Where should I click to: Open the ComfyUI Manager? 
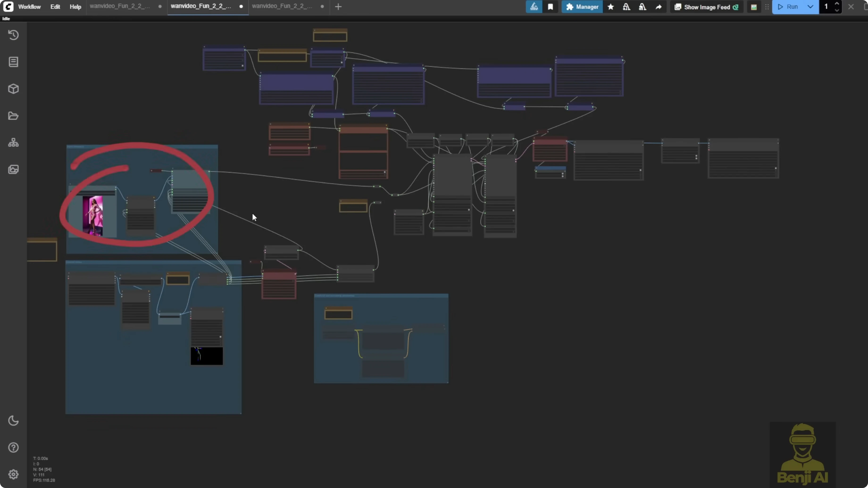pos(582,7)
